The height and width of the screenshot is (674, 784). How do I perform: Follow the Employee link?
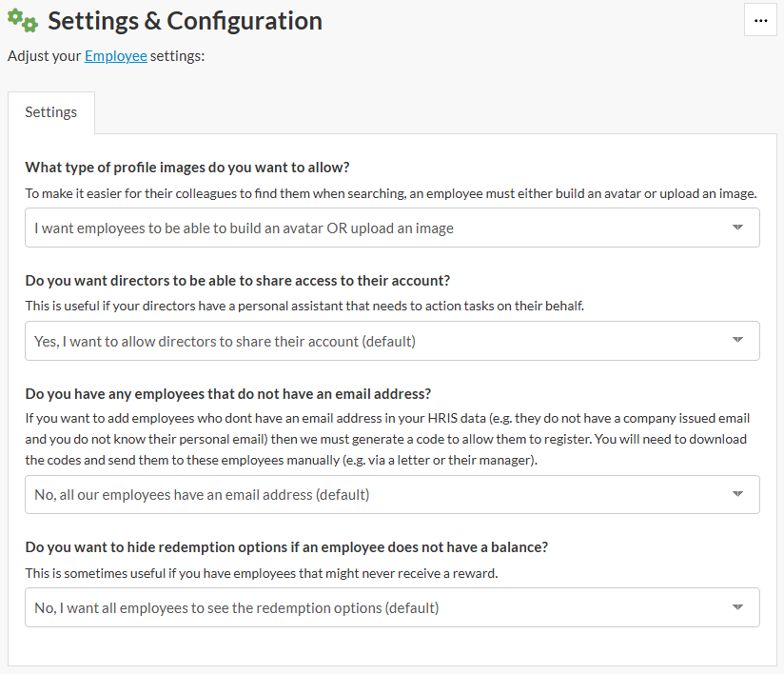click(116, 56)
